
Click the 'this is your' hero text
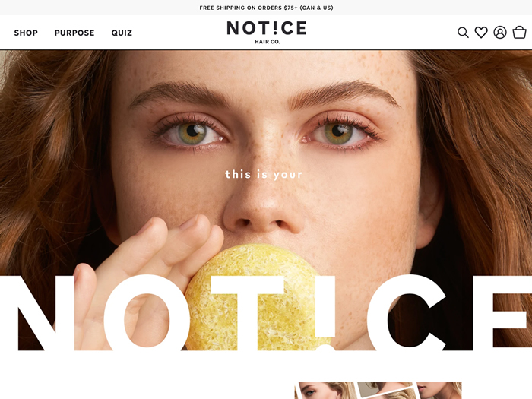pyautogui.click(x=264, y=174)
